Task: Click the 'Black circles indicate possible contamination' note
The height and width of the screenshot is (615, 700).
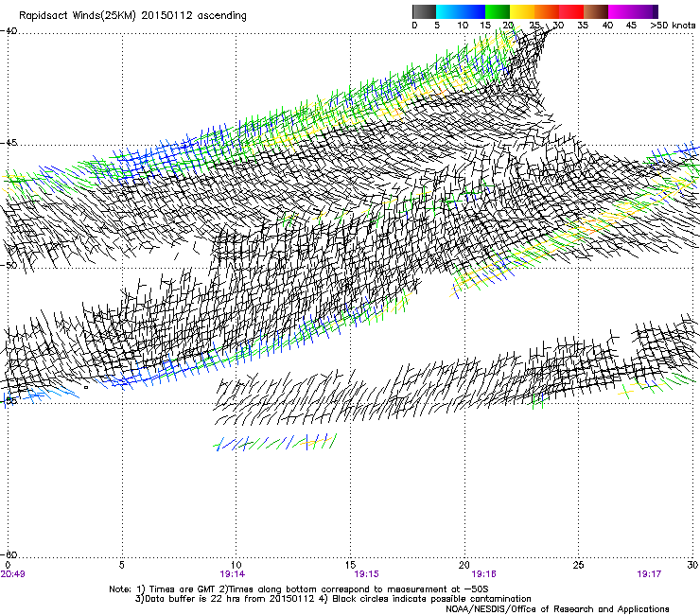Action: pos(431,599)
